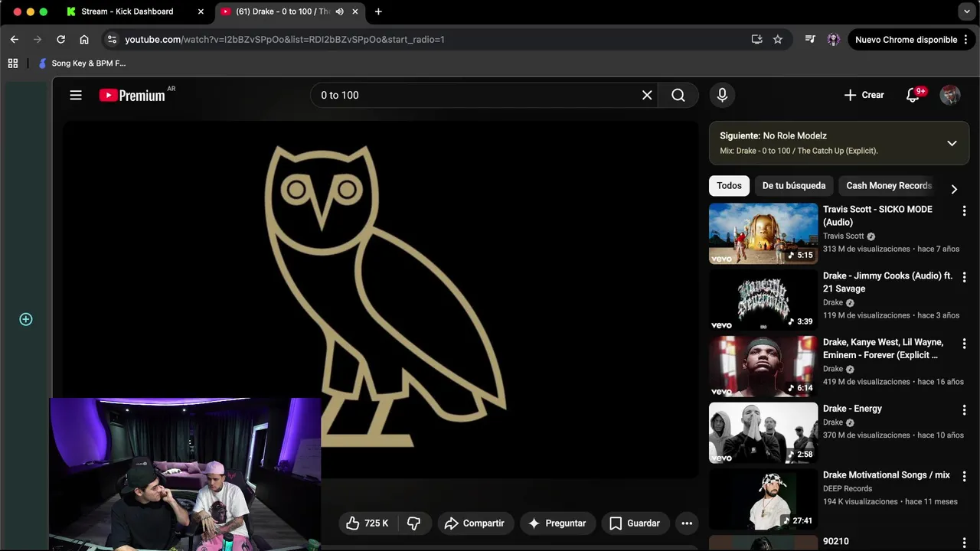Go to Travis Scott channel name
The width and height of the screenshot is (980, 551).
click(843, 236)
